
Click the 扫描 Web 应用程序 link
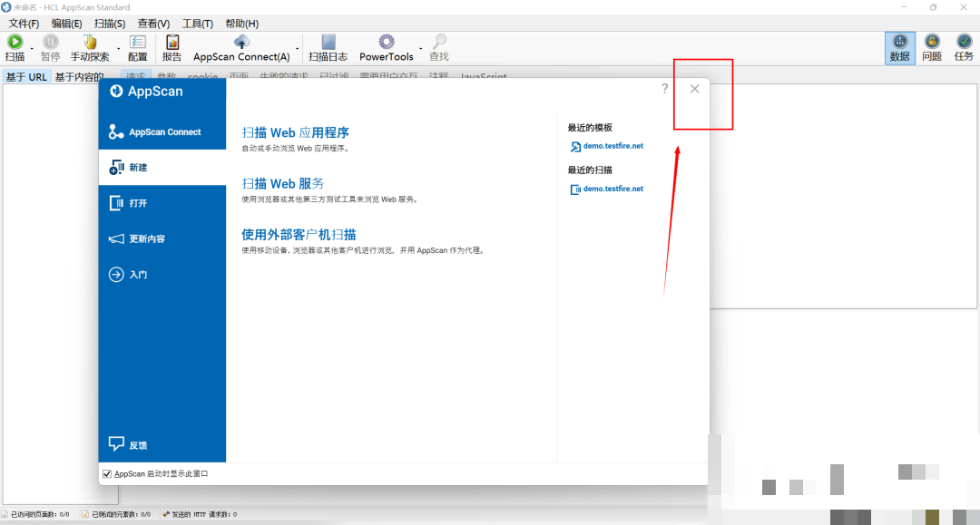tap(295, 132)
